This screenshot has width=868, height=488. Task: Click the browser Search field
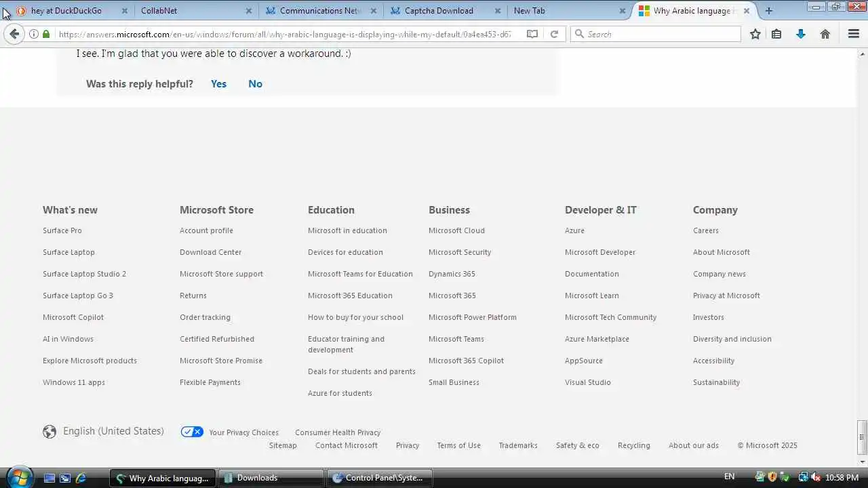coord(655,34)
